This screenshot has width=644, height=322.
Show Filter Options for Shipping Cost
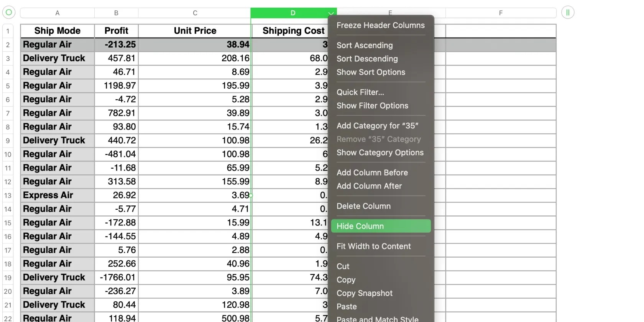click(x=372, y=106)
